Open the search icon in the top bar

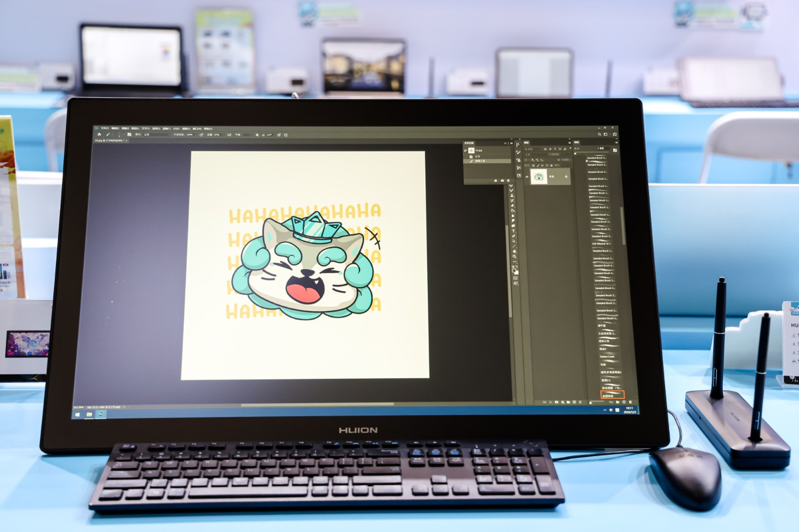(x=599, y=134)
